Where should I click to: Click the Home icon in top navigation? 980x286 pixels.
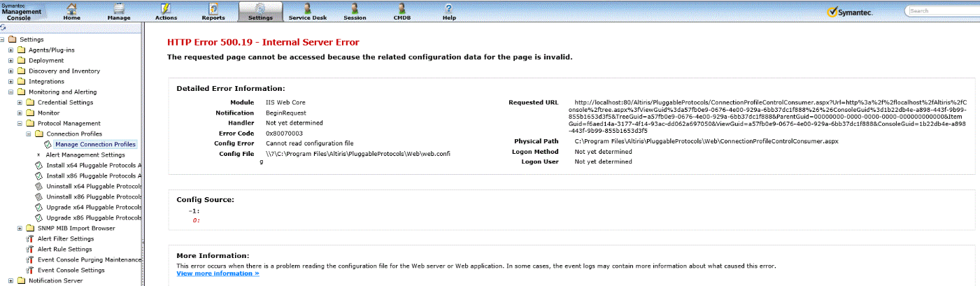(x=72, y=8)
